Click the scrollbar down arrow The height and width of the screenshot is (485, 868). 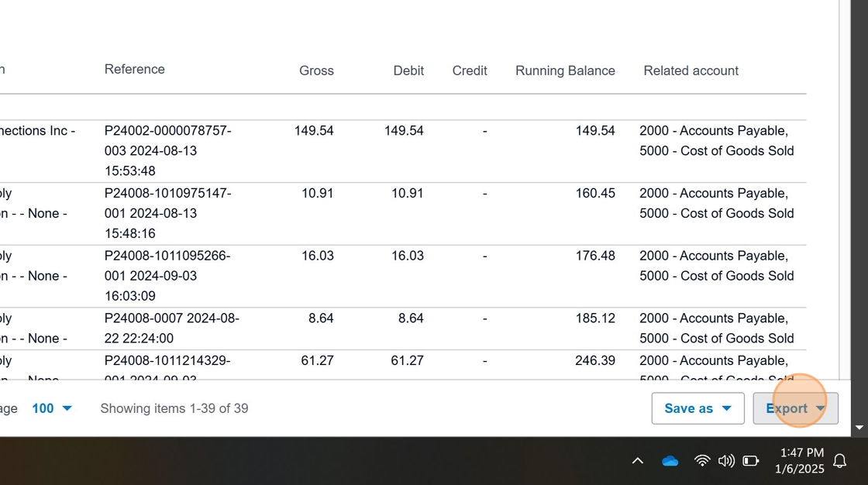tap(859, 428)
